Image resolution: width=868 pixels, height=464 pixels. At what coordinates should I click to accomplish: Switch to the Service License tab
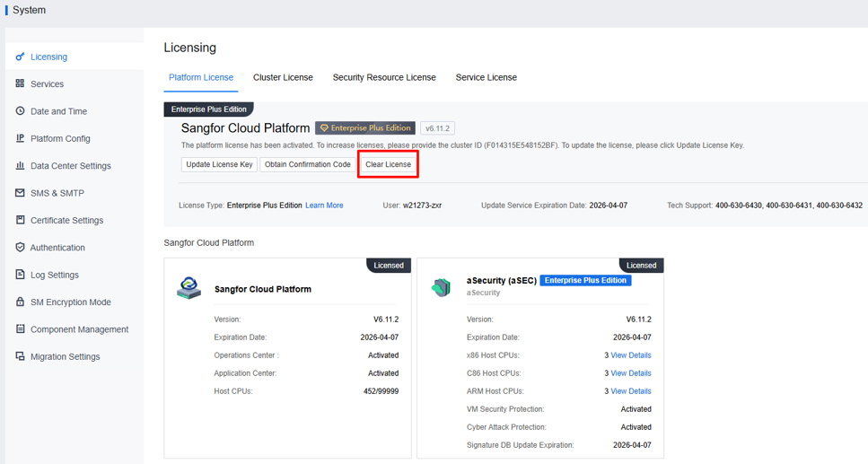(486, 77)
